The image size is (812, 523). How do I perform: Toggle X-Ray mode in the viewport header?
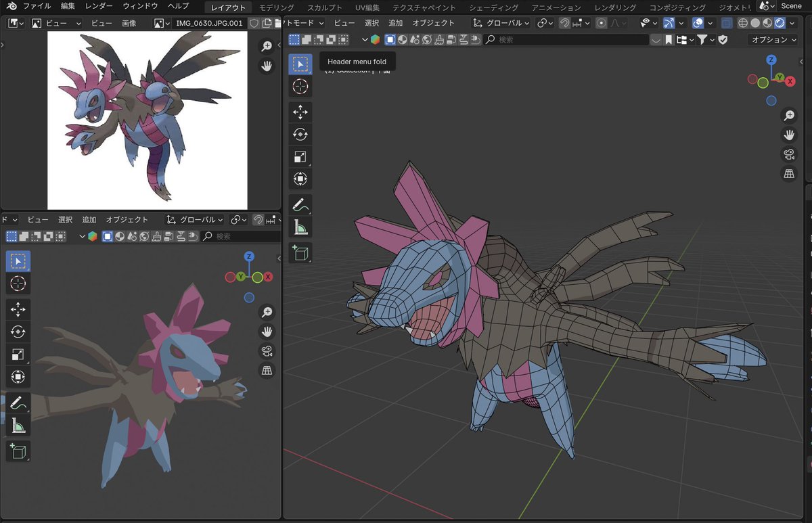tap(726, 22)
